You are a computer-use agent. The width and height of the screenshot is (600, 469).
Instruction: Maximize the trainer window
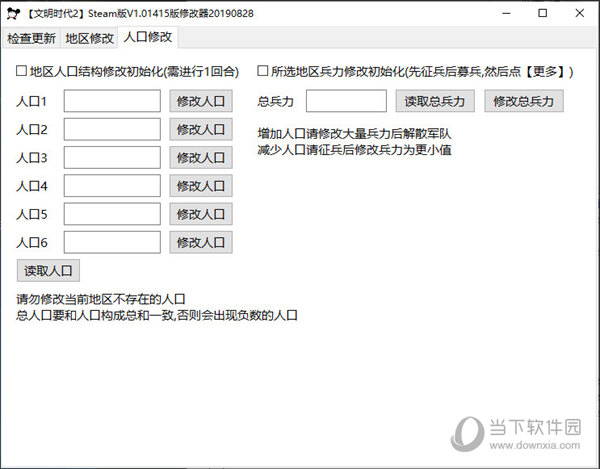click(543, 13)
